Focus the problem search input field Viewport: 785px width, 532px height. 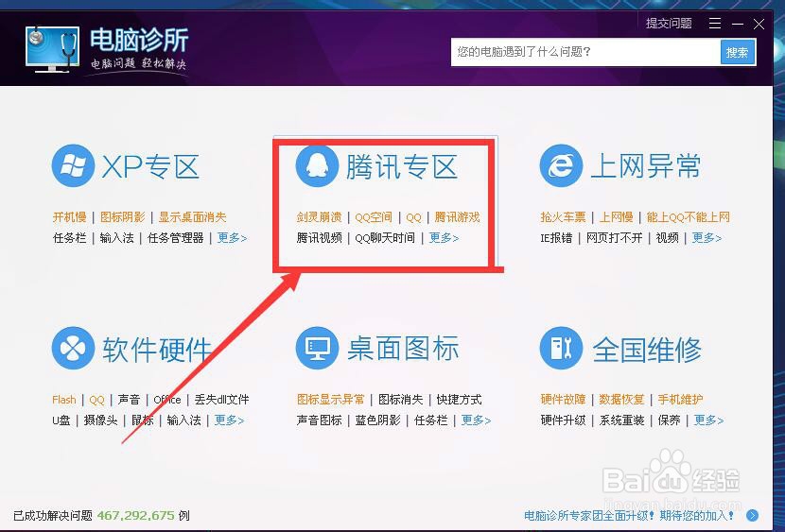pos(585,52)
